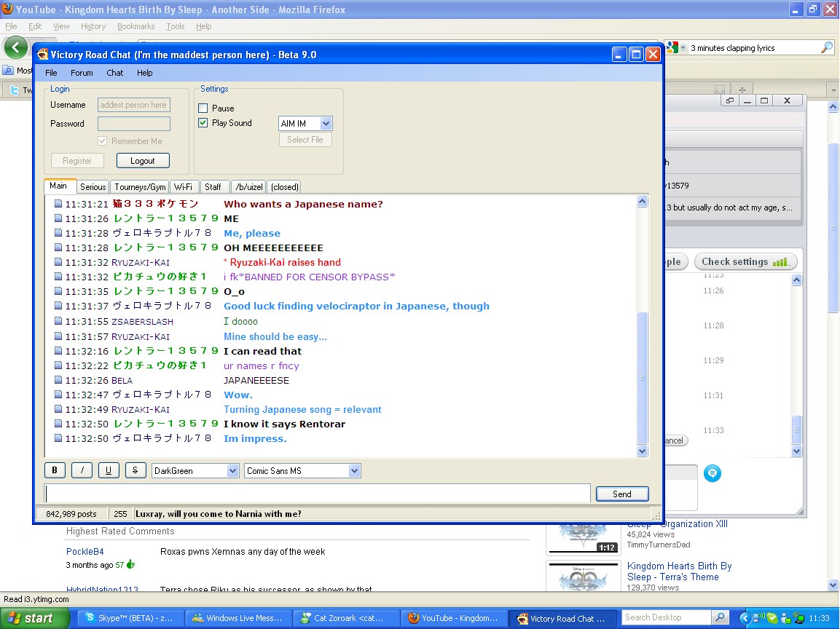Toggle the Bold formatting button

pyautogui.click(x=55, y=470)
